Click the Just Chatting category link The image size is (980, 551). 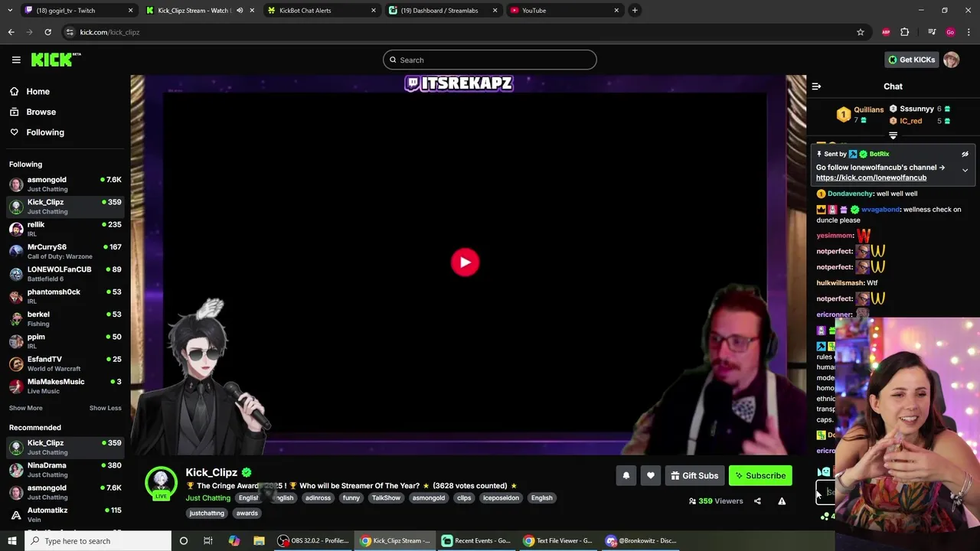tap(207, 498)
